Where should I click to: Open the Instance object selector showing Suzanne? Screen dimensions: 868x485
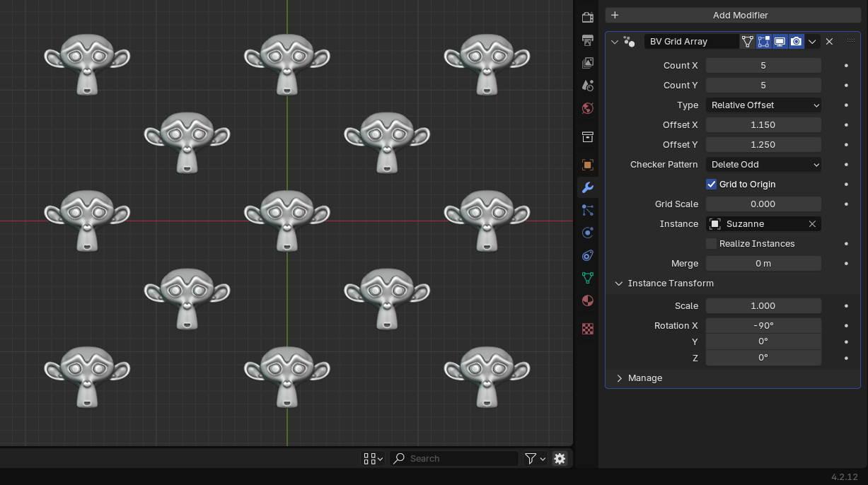tap(763, 224)
